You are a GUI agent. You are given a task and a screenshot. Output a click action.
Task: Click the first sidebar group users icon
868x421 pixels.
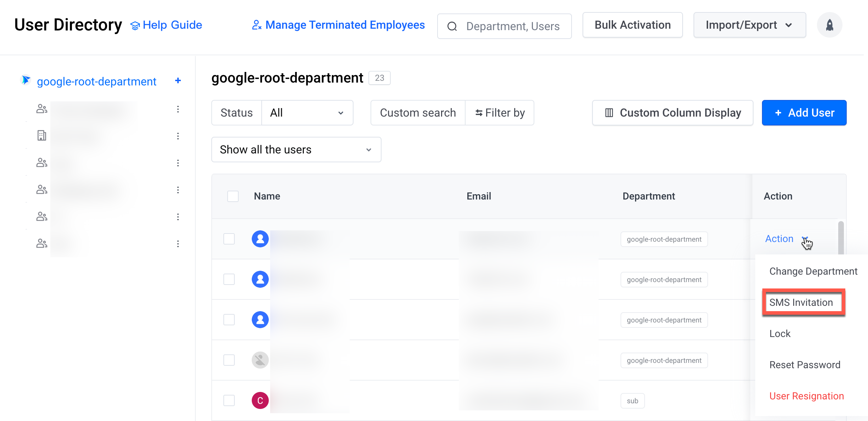click(42, 109)
